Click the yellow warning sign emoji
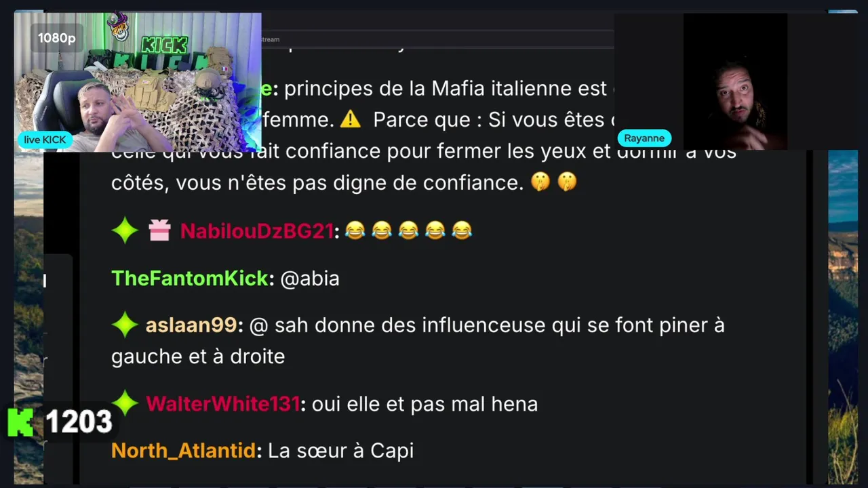Viewport: 868px width, 488px height. tap(350, 120)
